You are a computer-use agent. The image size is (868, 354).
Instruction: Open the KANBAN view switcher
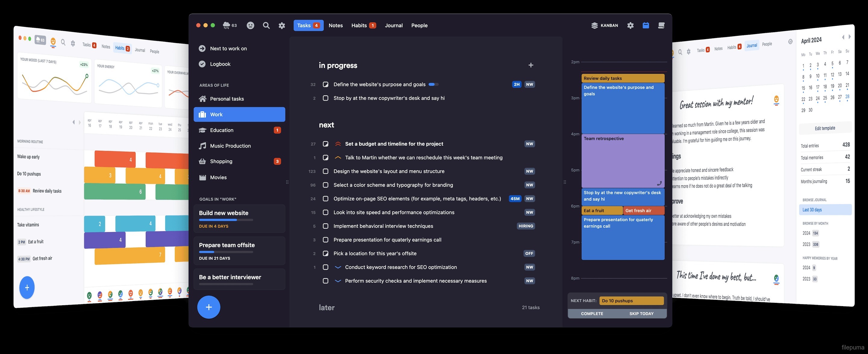tap(605, 25)
